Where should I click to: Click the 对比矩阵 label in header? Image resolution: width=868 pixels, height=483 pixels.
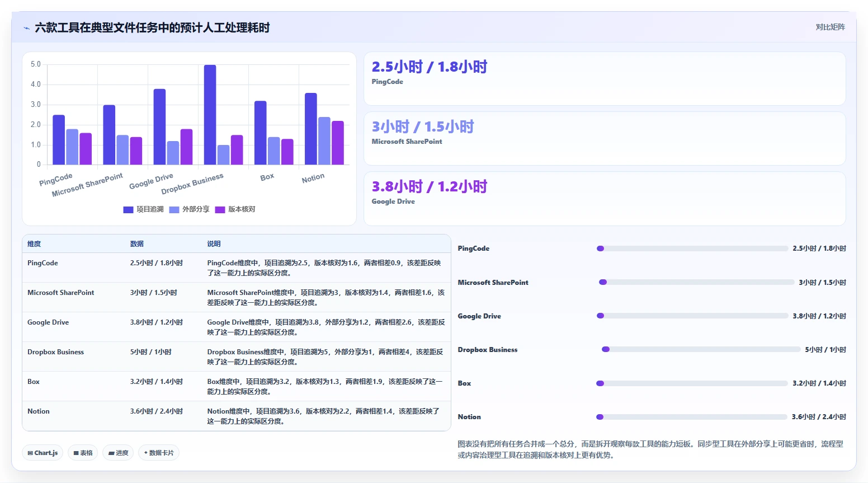tap(830, 27)
